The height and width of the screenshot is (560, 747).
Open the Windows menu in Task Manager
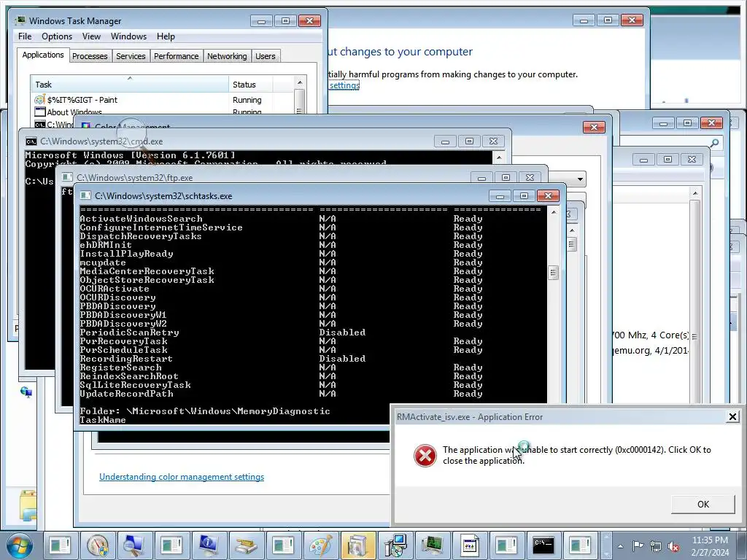(128, 36)
